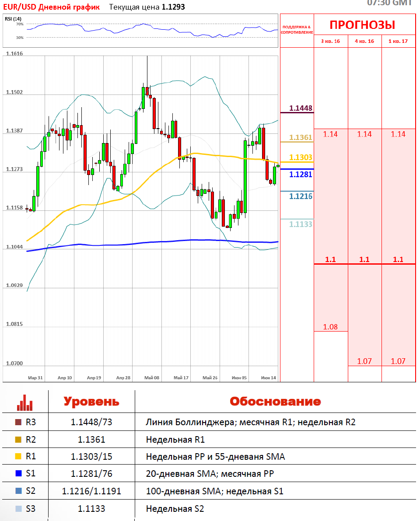The width and height of the screenshot is (420, 521).
Task: Select the 1.1133 support level label
Action: coord(301,224)
